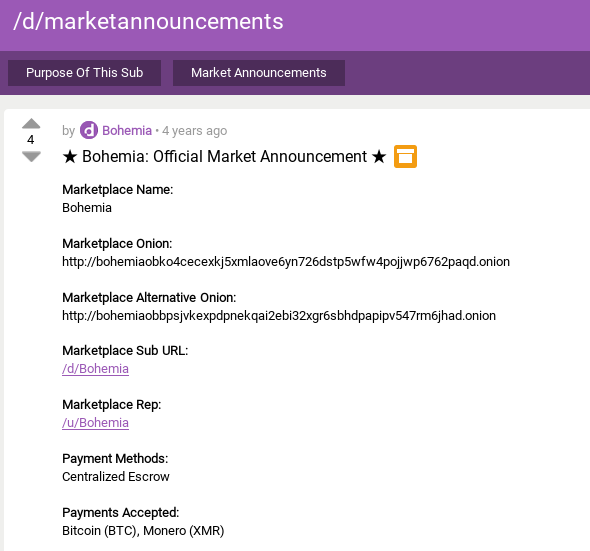The height and width of the screenshot is (551, 590).
Task: Click the Marketplace Onion address text
Action: [286, 262]
